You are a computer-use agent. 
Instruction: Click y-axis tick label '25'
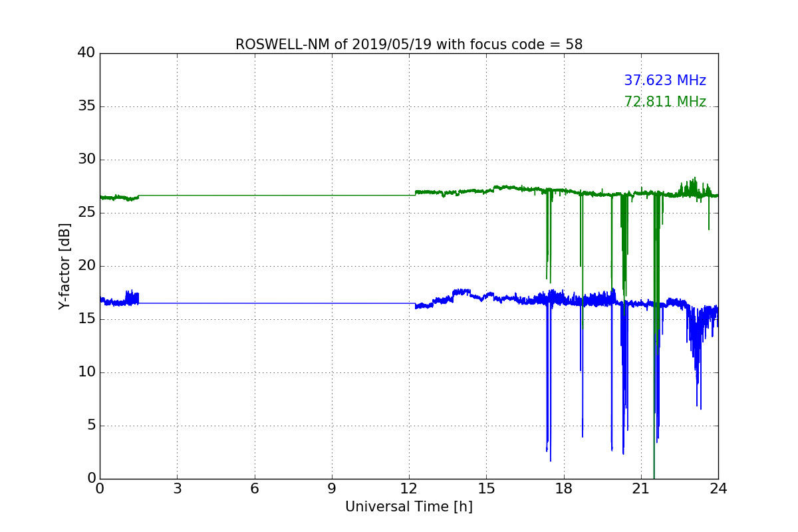pos(86,213)
